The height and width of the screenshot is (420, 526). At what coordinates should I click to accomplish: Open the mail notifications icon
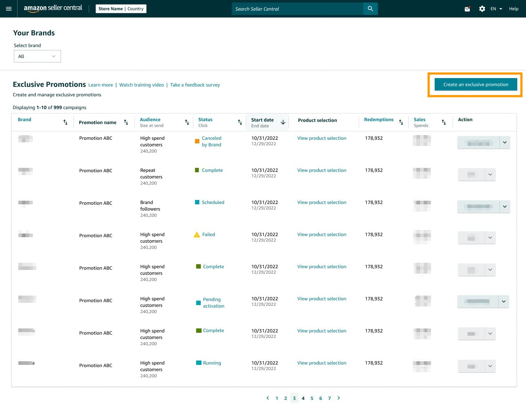[x=467, y=9]
